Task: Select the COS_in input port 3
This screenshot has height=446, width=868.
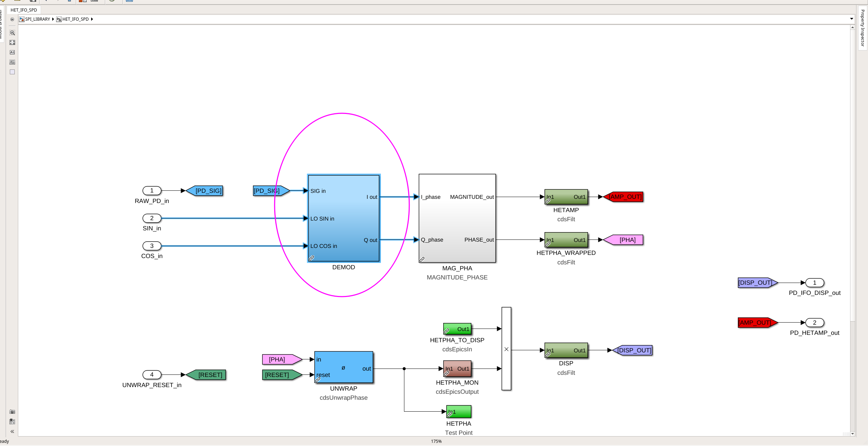Action: [152, 246]
